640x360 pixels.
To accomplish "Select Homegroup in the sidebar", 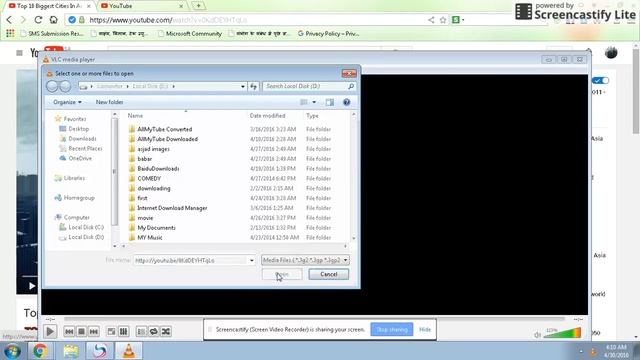I will (x=75, y=198).
